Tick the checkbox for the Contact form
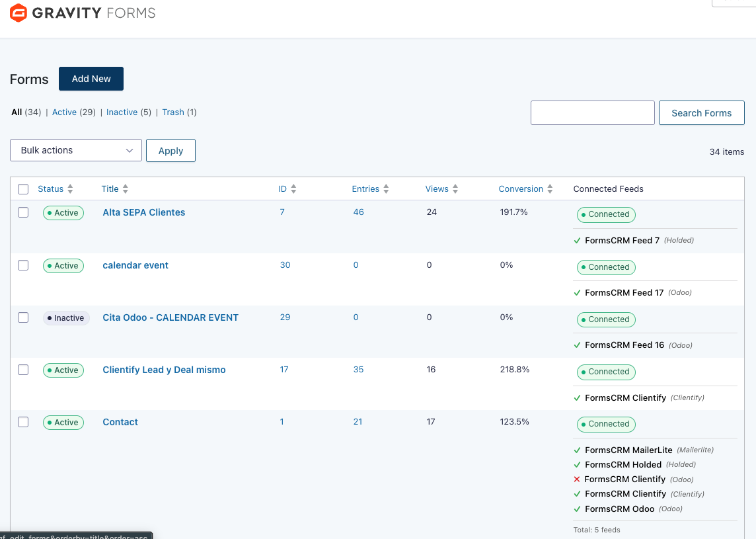This screenshot has height=539, width=756. [23, 422]
